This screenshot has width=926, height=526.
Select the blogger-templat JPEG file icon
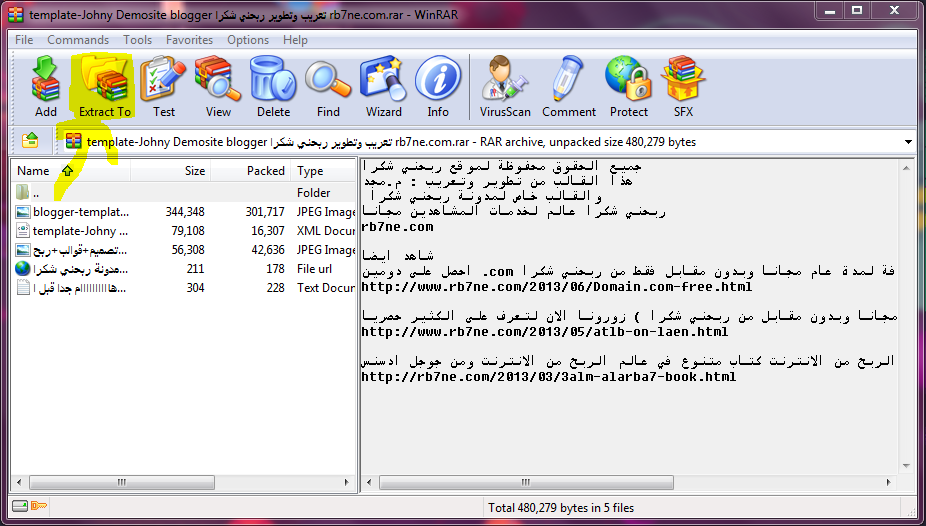(x=23, y=212)
